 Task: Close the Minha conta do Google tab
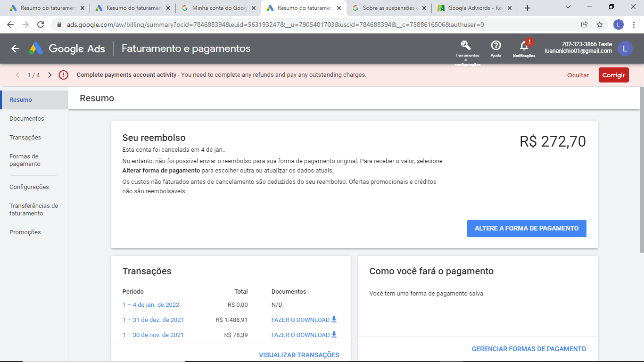pos(253,8)
